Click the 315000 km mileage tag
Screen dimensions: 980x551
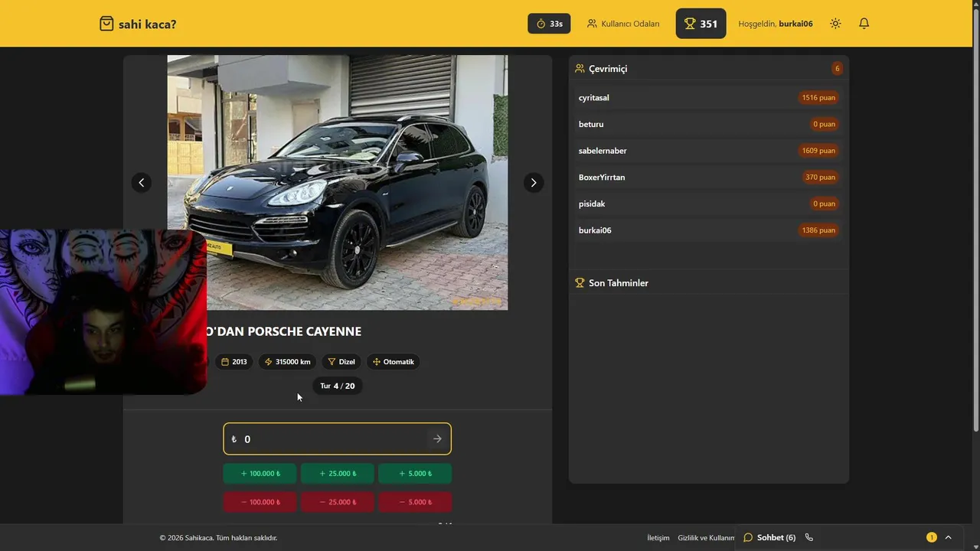287,362
